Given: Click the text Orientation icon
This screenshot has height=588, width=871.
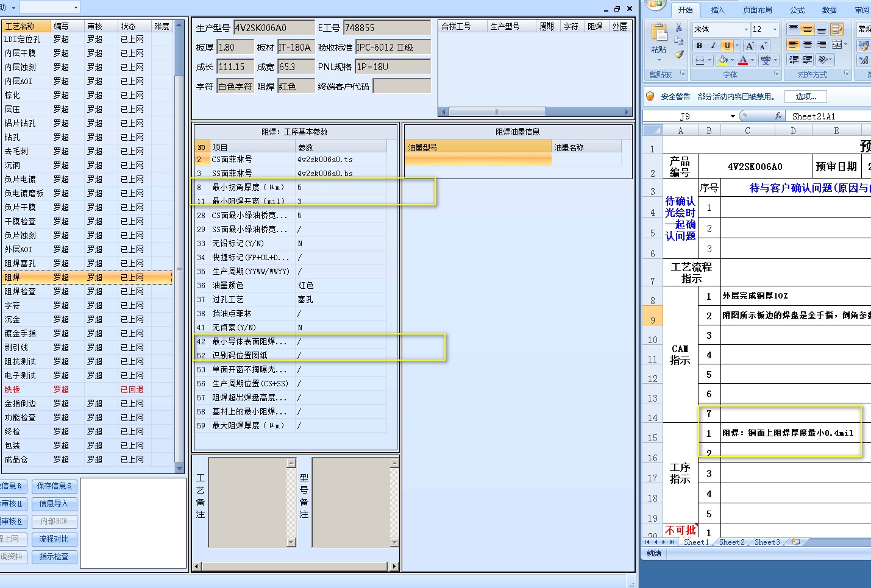Looking at the screenshot, I should pyautogui.click(x=822, y=60).
